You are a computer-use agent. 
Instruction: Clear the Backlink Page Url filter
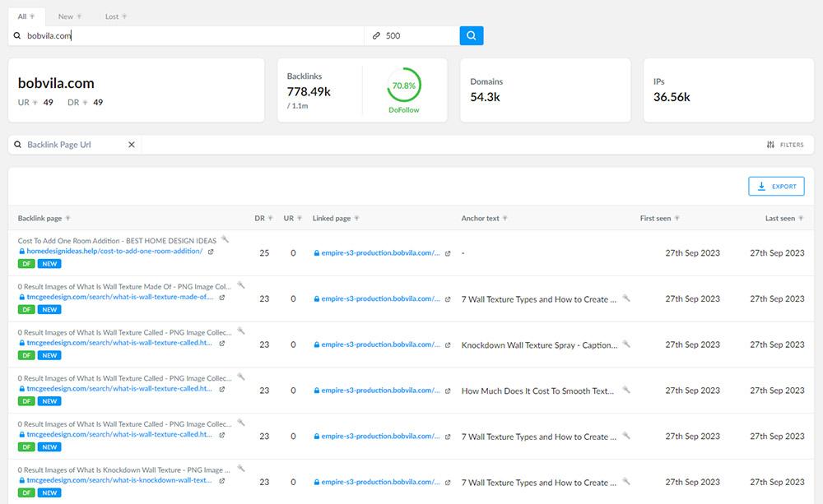coord(132,145)
